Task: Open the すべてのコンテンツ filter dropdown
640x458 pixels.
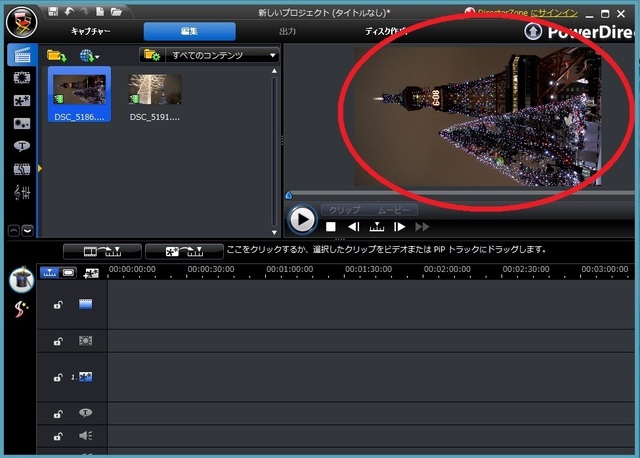Action: (222, 55)
